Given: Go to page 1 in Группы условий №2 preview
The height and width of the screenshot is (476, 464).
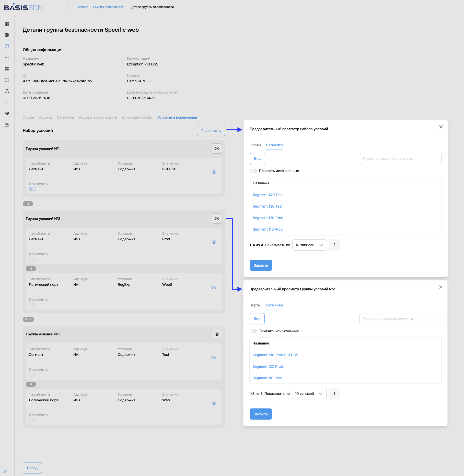Looking at the screenshot, I should [x=334, y=394].
